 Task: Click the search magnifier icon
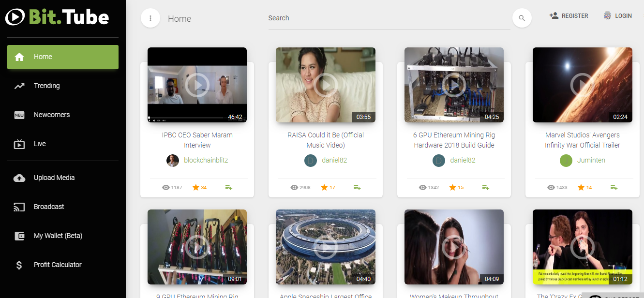pyautogui.click(x=522, y=17)
